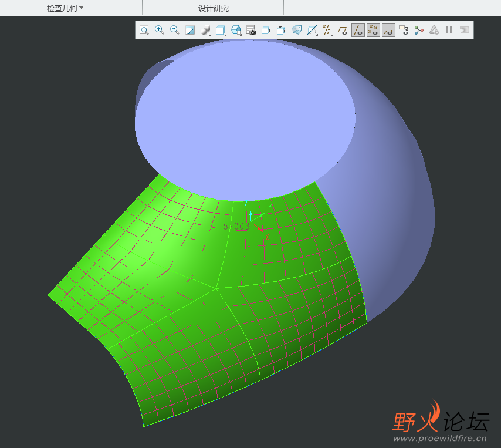Click the greyed simulation triangle icon
The width and height of the screenshot is (501, 448).
coord(434,31)
